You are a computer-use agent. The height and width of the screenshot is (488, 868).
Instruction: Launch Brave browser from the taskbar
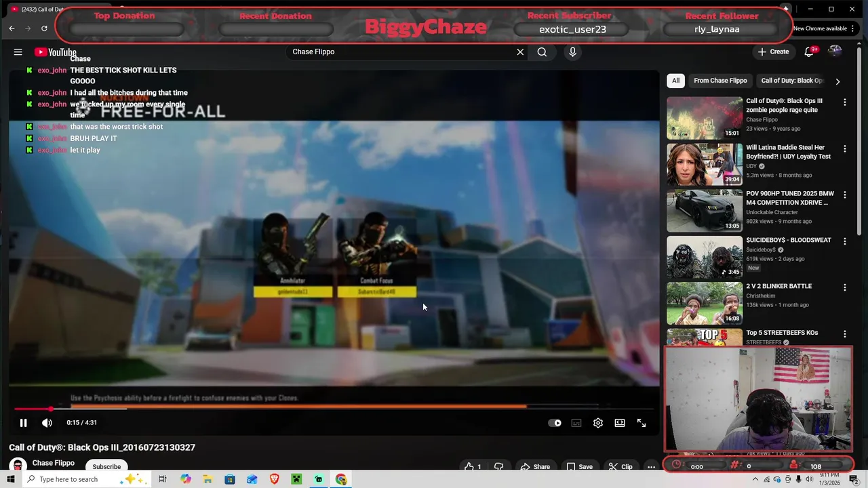[274, 479]
